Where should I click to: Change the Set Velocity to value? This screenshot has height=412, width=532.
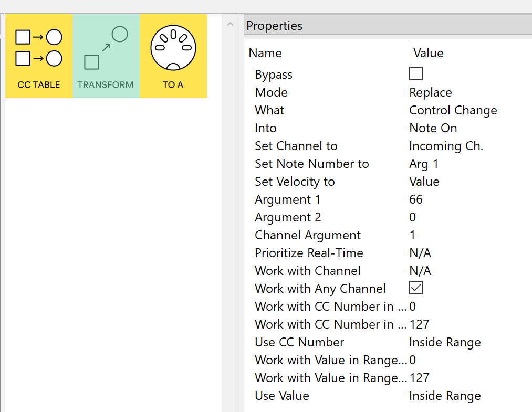click(424, 182)
